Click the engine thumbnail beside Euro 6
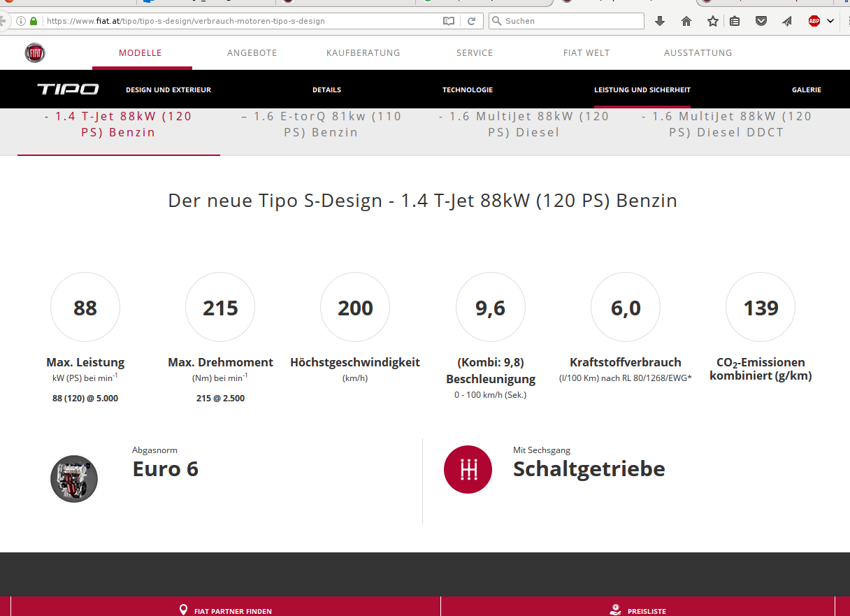 click(74, 479)
